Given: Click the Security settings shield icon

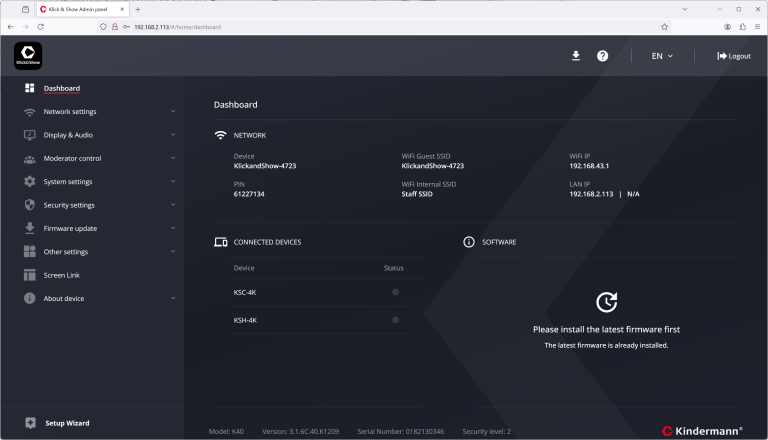Looking at the screenshot, I should coord(30,205).
